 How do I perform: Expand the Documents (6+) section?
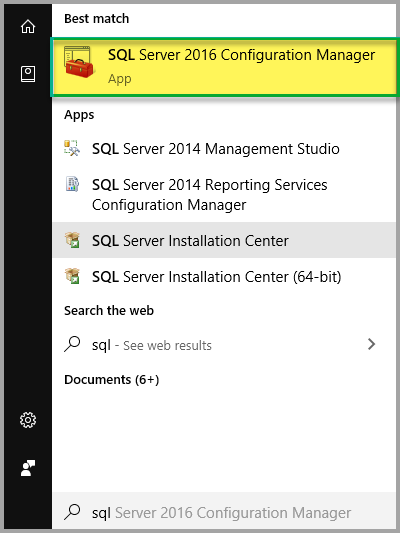coord(111,379)
